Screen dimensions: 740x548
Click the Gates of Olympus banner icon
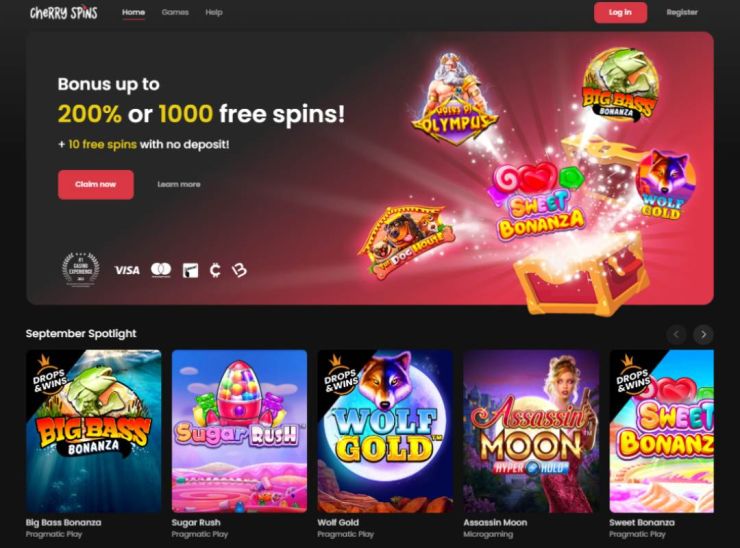tap(454, 98)
